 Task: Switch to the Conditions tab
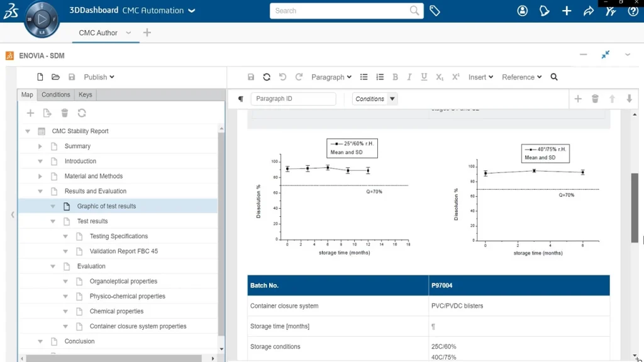tap(56, 95)
